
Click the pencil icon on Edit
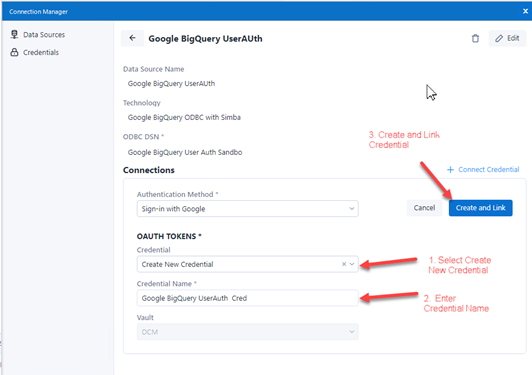point(499,38)
